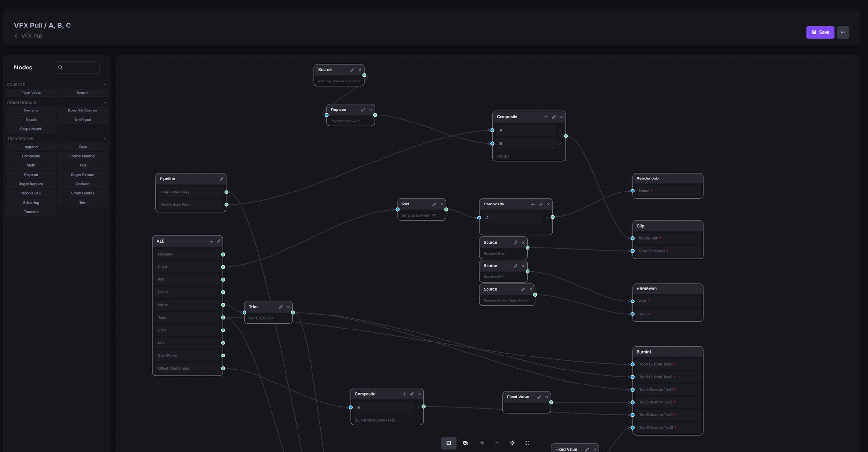868x452 pixels.
Task: Click the Pull # output port on ALE
Action: [x=223, y=267]
